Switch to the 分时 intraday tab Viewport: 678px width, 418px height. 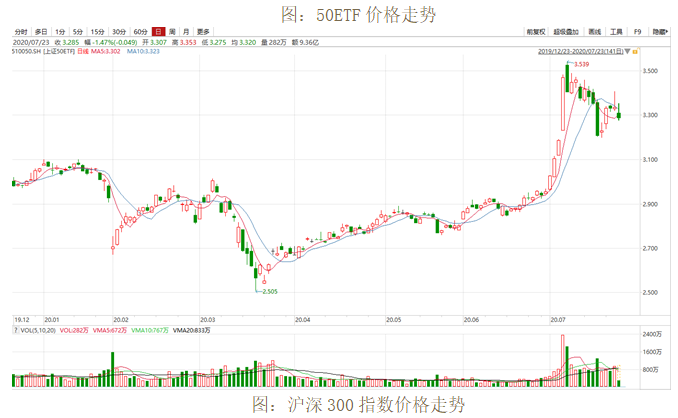[21, 32]
